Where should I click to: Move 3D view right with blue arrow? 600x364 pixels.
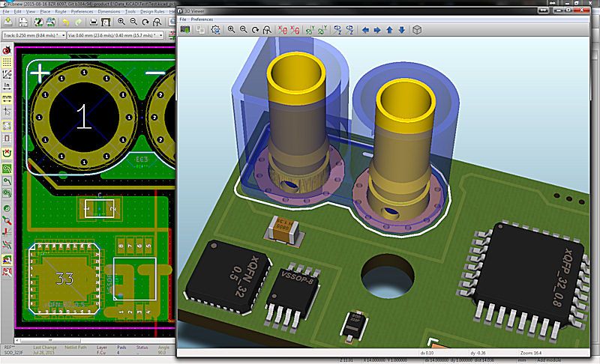(377, 30)
